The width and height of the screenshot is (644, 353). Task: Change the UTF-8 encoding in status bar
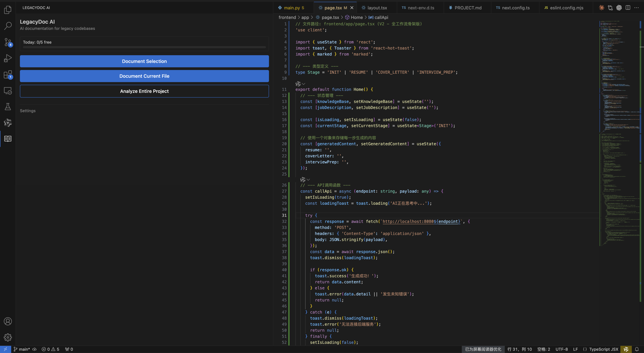(x=561, y=349)
